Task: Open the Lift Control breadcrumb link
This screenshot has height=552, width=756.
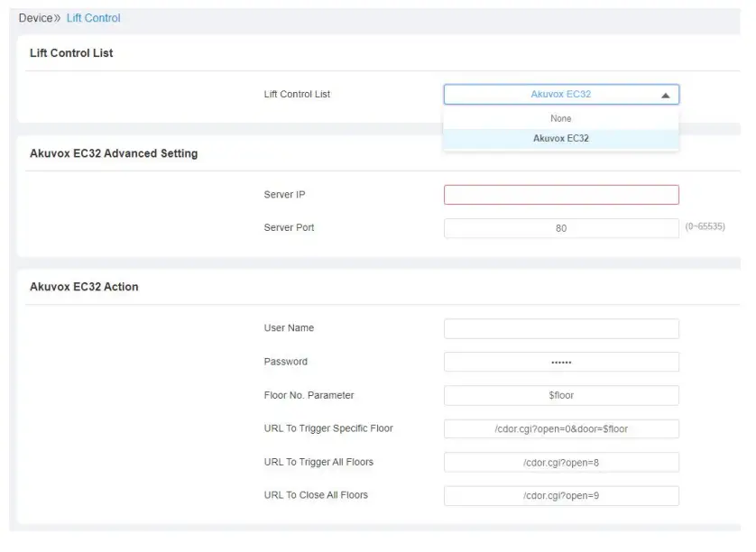Action: pos(93,18)
